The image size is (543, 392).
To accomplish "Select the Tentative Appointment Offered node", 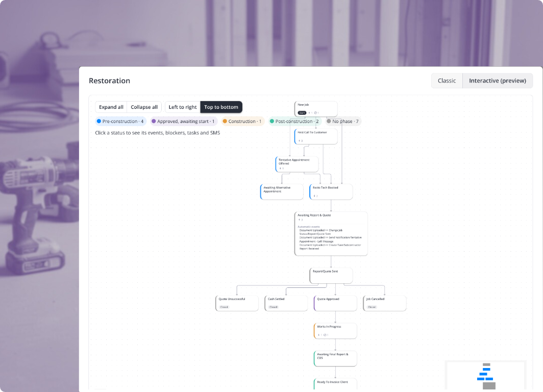I will coord(297,164).
